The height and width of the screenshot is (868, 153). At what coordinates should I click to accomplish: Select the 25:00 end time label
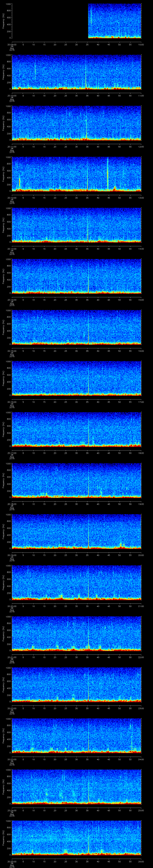[x=141, y=810]
